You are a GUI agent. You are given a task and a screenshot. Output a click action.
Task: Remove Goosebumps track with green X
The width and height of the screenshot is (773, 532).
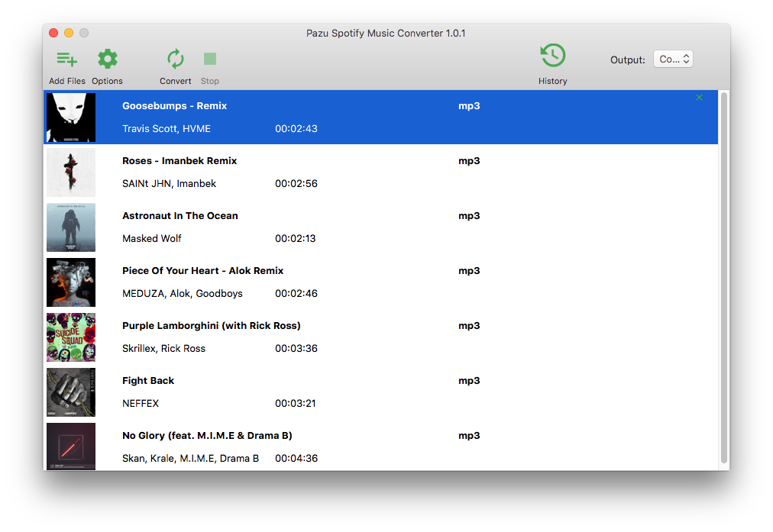(x=699, y=98)
